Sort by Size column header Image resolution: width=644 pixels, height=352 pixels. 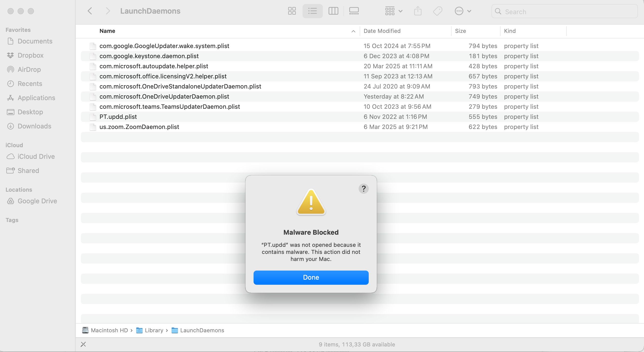[460, 31]
